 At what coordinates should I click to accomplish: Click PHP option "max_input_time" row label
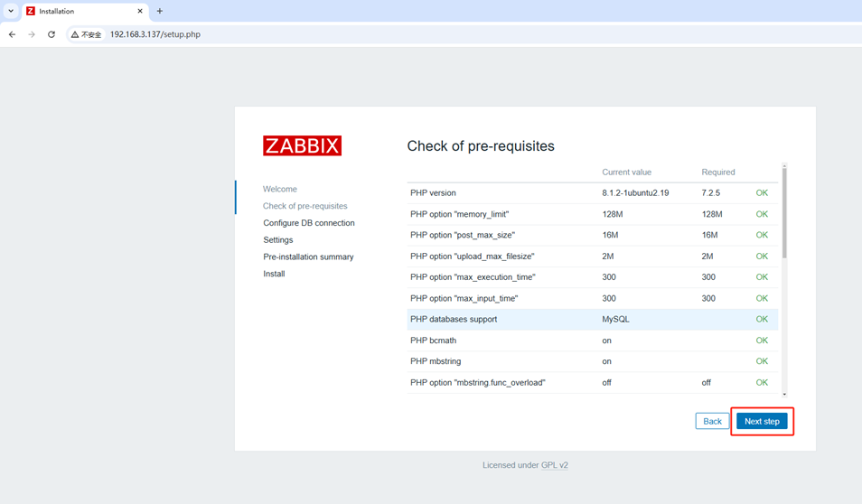click(464, 298)
